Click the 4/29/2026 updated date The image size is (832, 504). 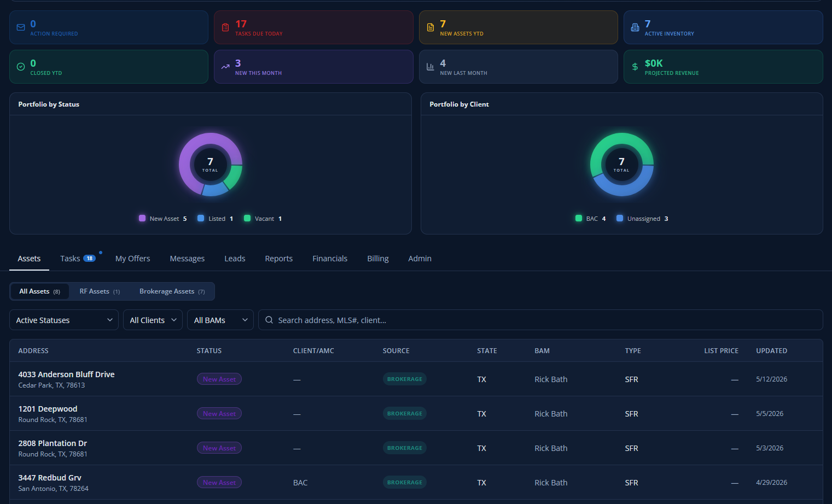point(772,483)
